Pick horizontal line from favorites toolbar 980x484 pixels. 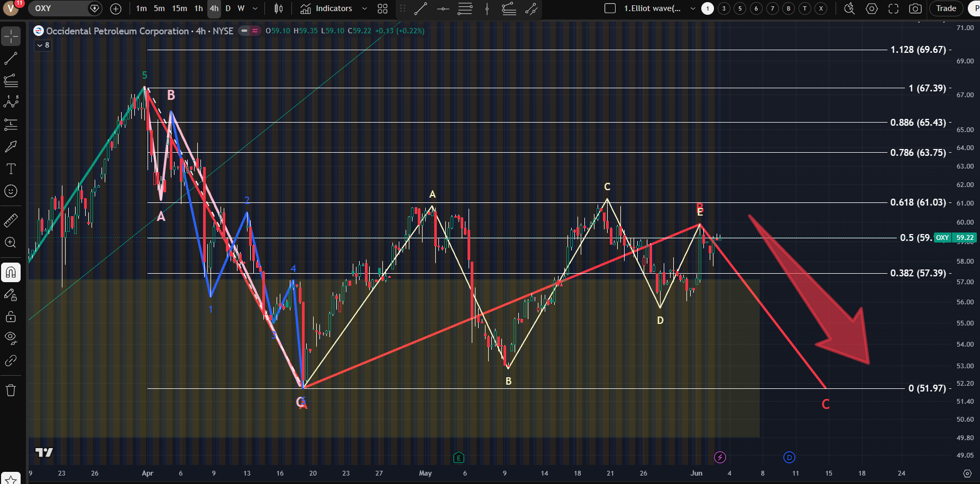(443, 8)
